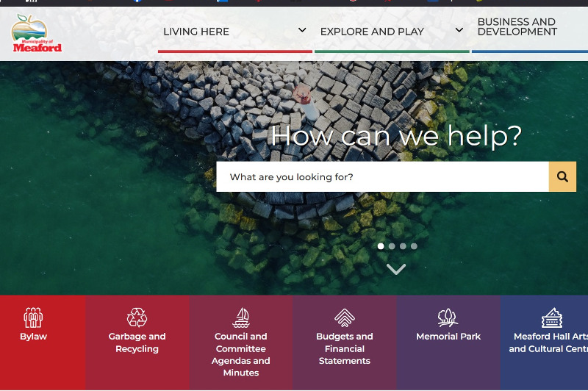Open the Explore and Play menu
This screenshot has height=391, width=588.
[x=372, y=32]
